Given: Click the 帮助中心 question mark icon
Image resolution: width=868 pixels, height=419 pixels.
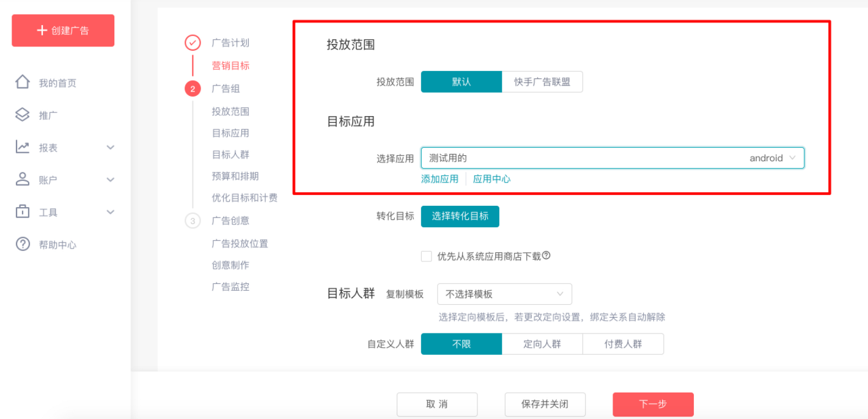Looking at the screenshot, I should tap(22, 244).
